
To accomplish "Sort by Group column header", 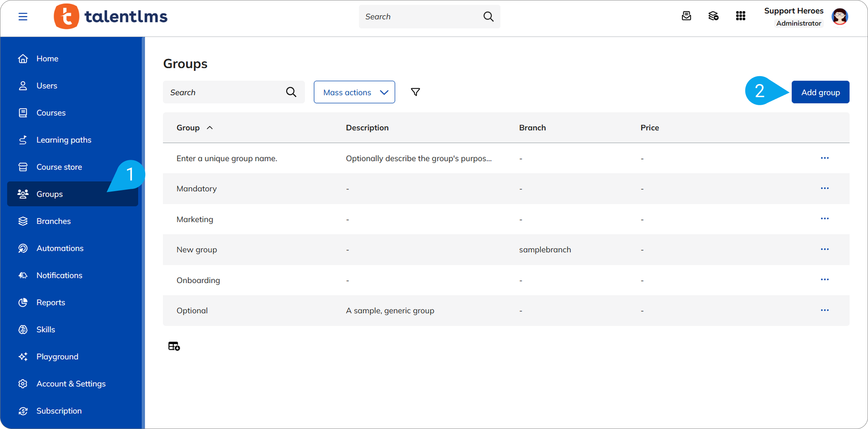I will click(195, 128).
